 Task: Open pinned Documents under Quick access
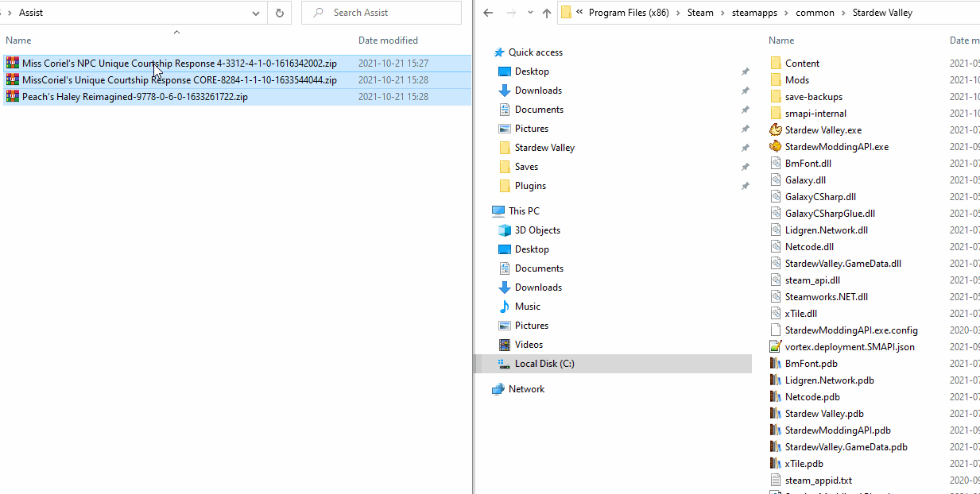(x=539, y=110)
